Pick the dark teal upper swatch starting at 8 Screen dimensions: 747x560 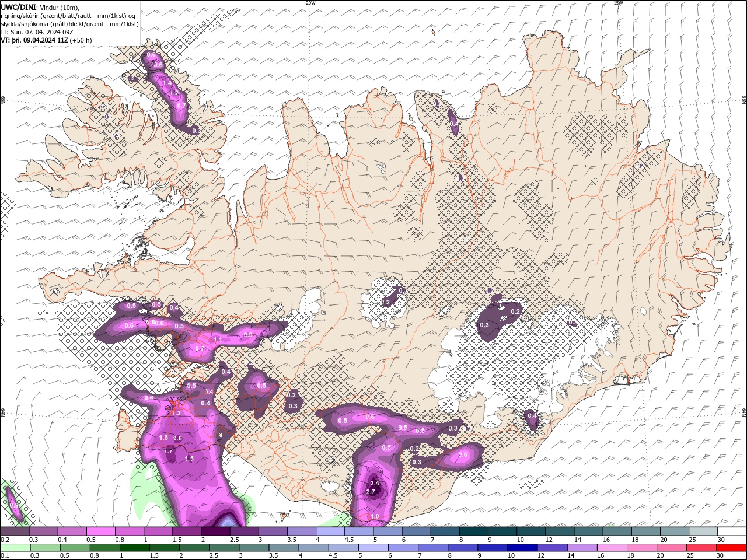[x=474, y=531]
